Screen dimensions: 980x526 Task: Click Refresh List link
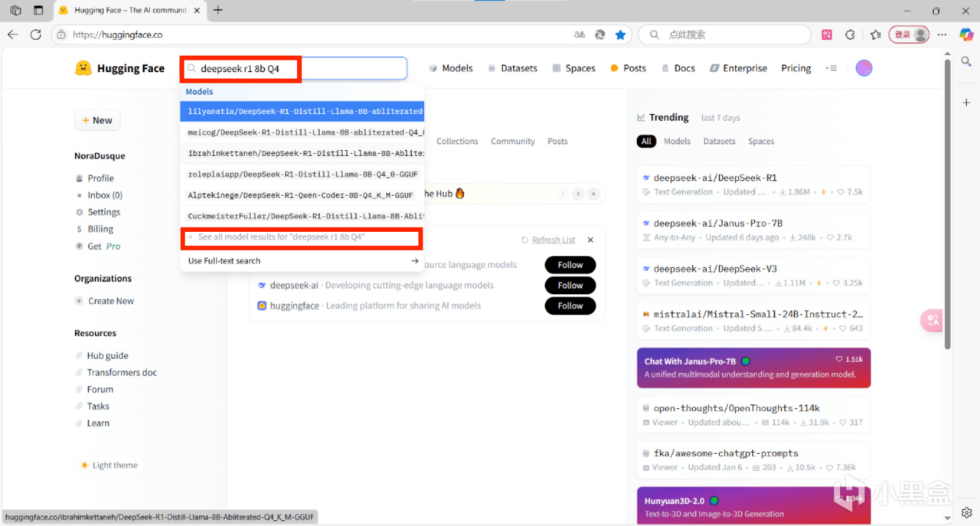point(548,240)
